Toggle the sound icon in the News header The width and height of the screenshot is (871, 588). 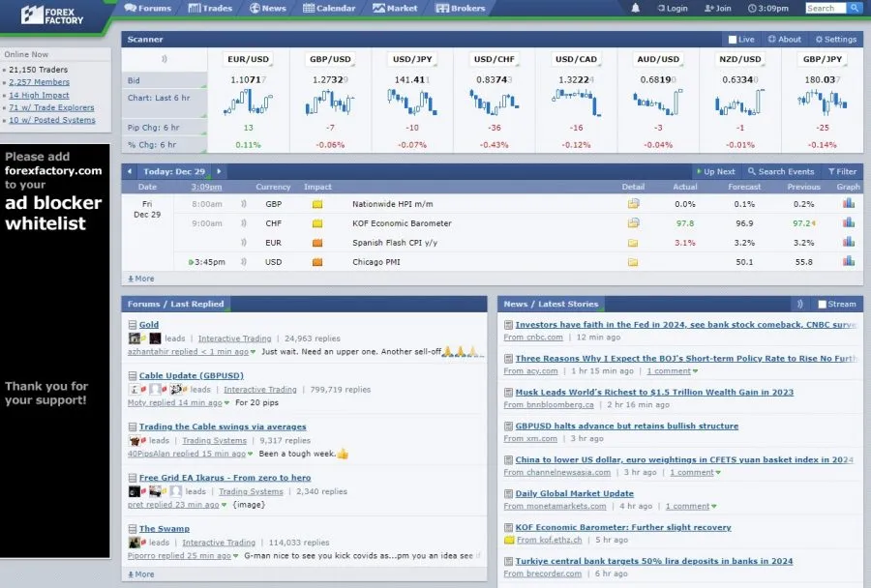(800, 305)
